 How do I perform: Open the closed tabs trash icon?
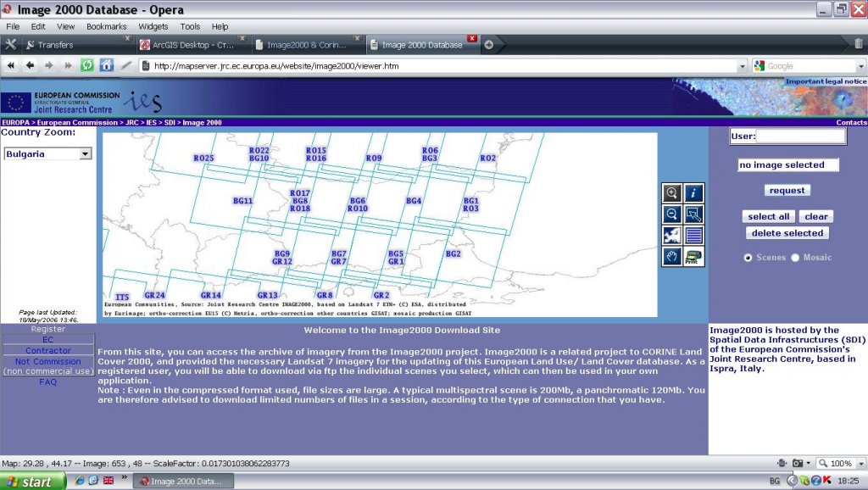tap(858, 44)
